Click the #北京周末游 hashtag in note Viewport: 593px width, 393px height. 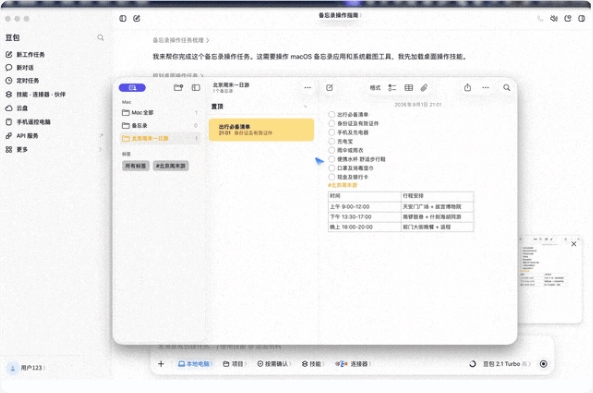click(x=342, y=185)
